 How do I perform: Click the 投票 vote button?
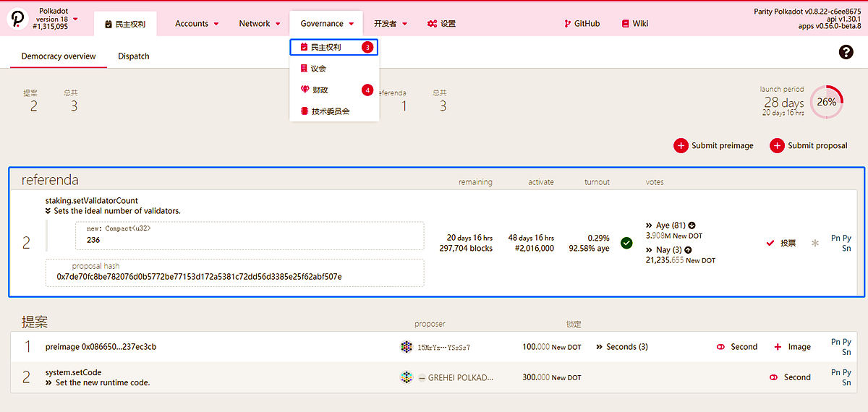point(781,243)
